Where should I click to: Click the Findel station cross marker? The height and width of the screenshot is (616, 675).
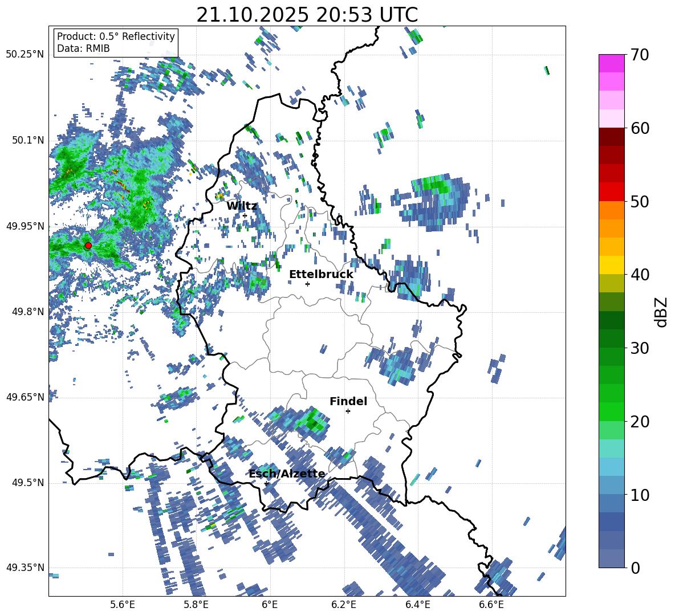tap(348, 411)
